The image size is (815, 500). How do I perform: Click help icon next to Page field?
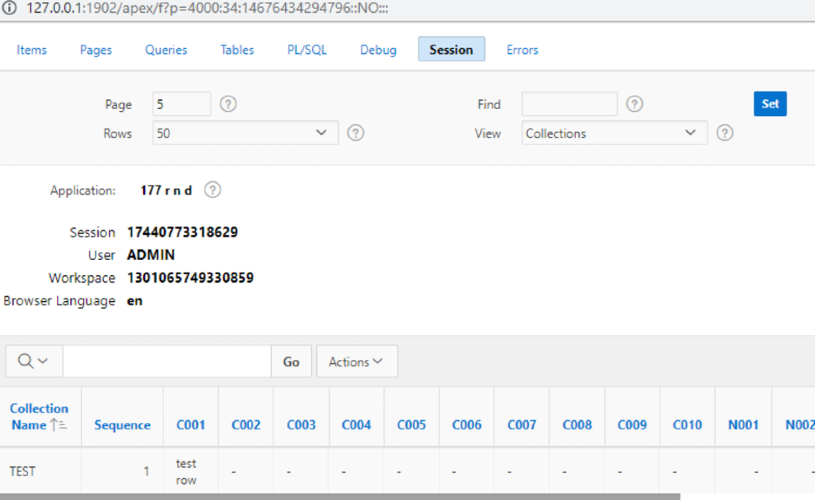pyautogui.click(x=228, y=104)
